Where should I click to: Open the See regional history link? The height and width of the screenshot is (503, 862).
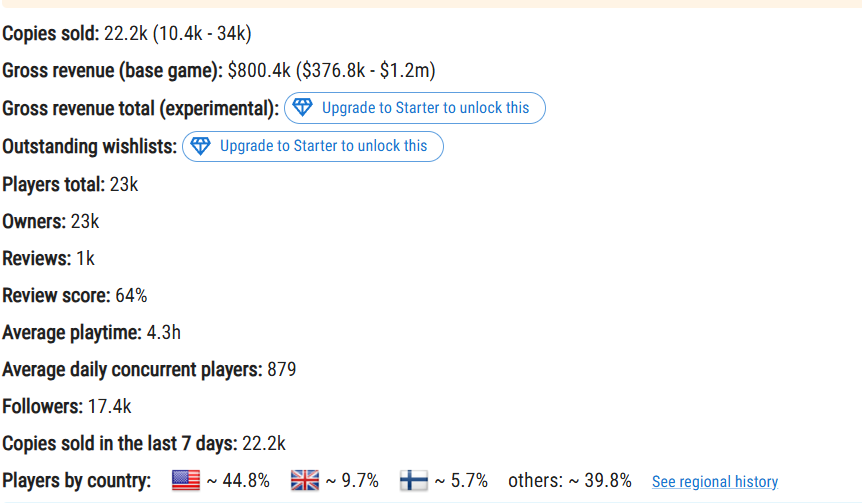pos(715,482)
